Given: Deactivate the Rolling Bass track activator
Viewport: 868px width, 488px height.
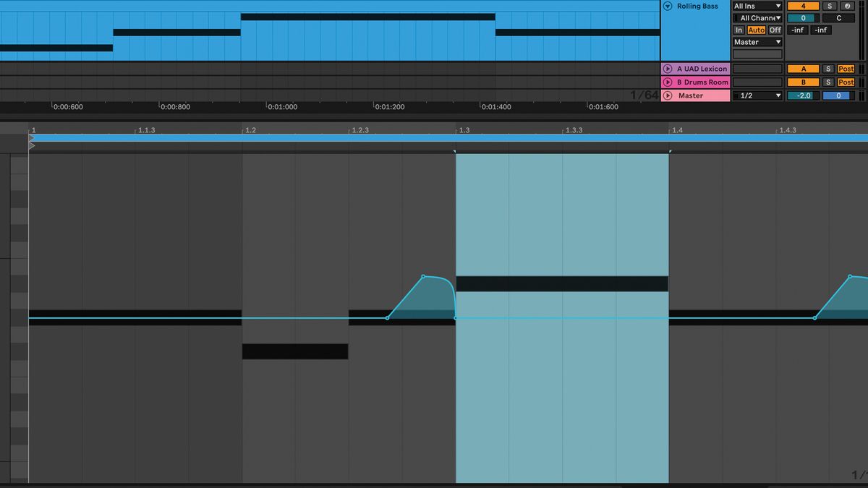Looking at the screenshot, I should (803, 7).
